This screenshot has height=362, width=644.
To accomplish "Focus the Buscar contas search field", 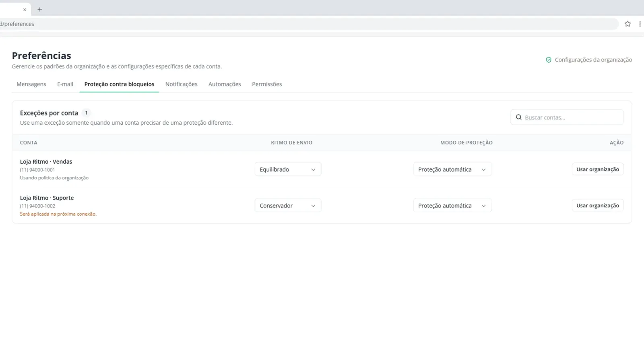I will 567,117.
